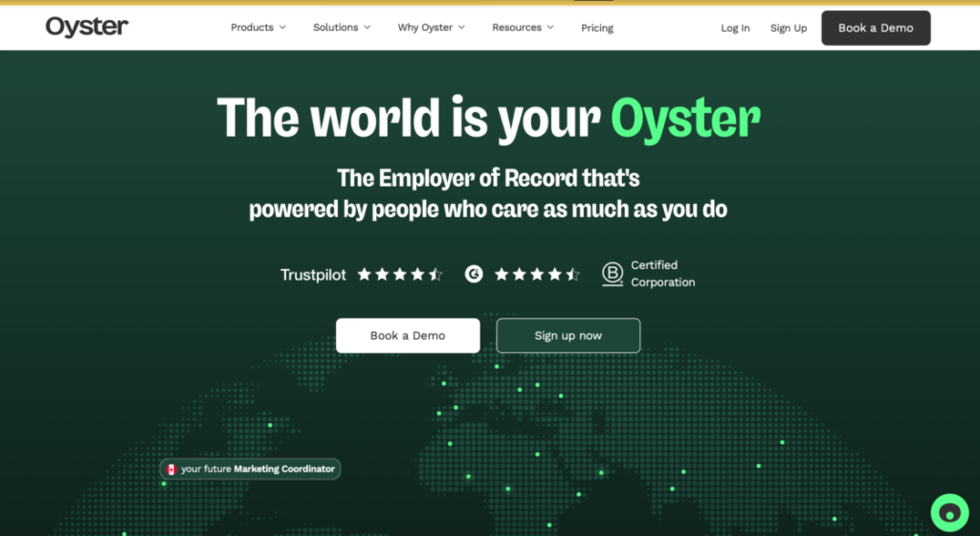The width and height of the screenshot is (980, 536).
Task: Expand the Resources dropdown chevron
Action: (550, 28)
